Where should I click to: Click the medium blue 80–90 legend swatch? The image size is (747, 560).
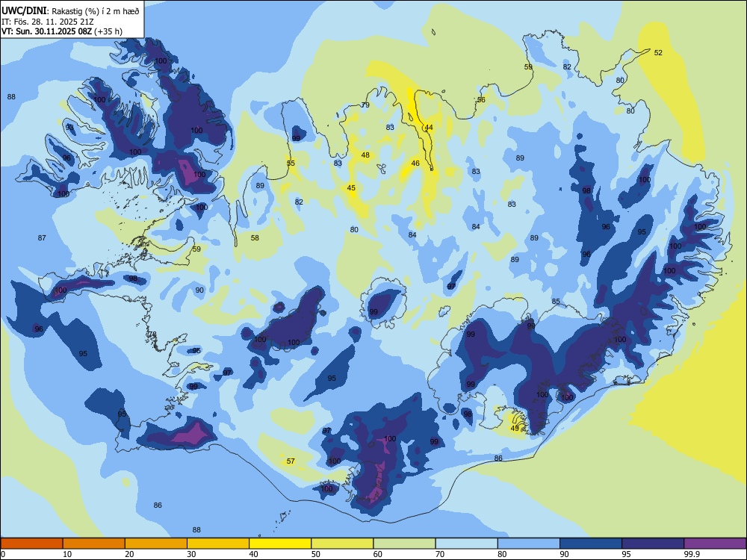(529, 544)
